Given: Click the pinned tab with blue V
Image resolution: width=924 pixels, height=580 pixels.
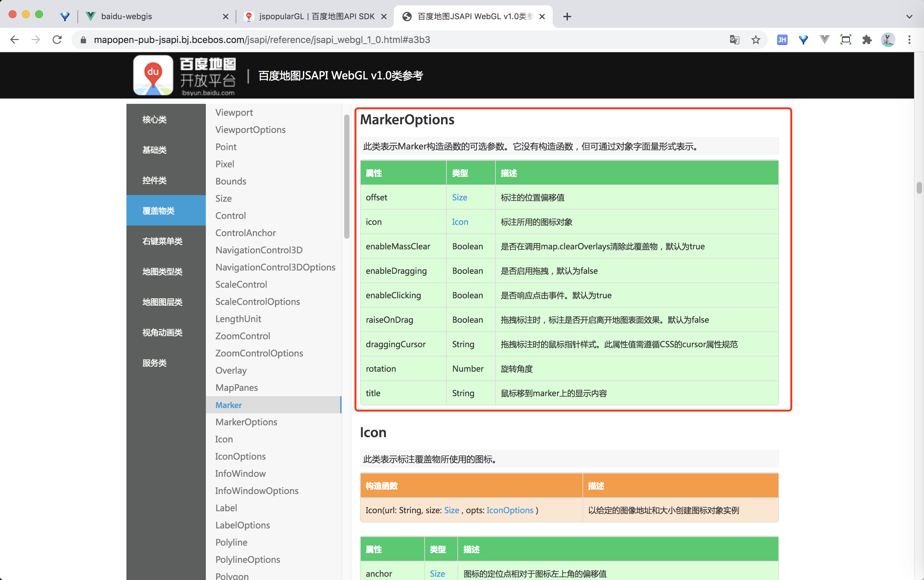Looking at the screenshot, I should [x=65, y=17].
